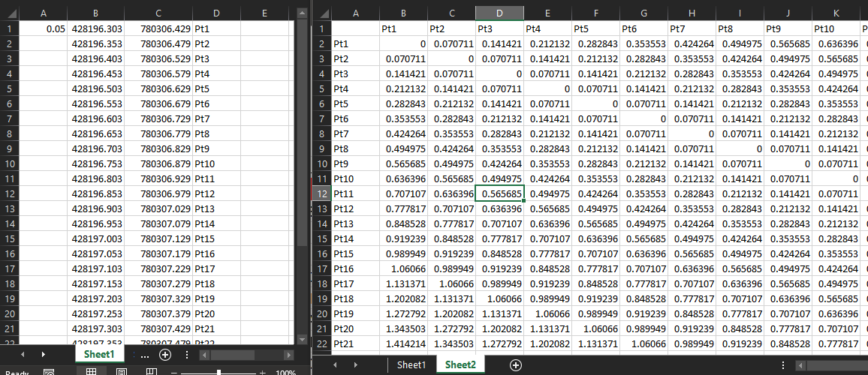The height and width of the screenshot is (375, 868).
Task: Switch to the Sheet1 tab in the right window
Action: [412, 365]
